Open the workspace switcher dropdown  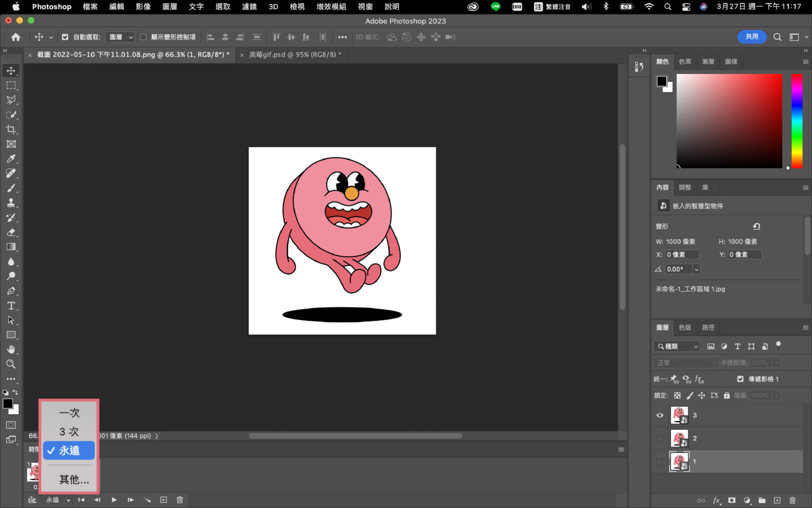tap(797, 37)
